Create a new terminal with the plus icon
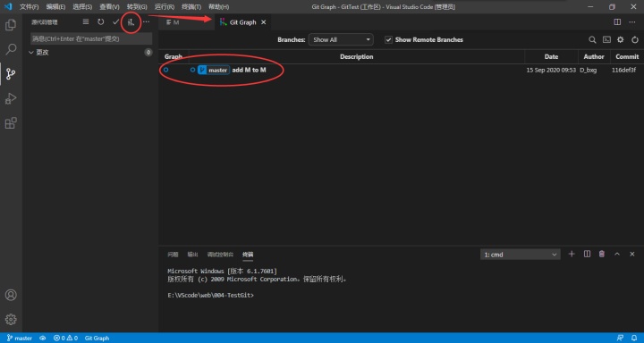 (572, 254)
